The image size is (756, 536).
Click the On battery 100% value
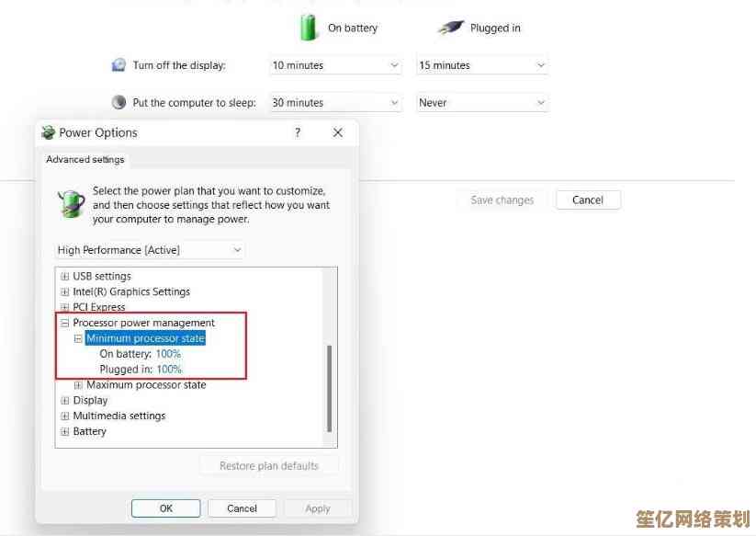tap(168, 354)
